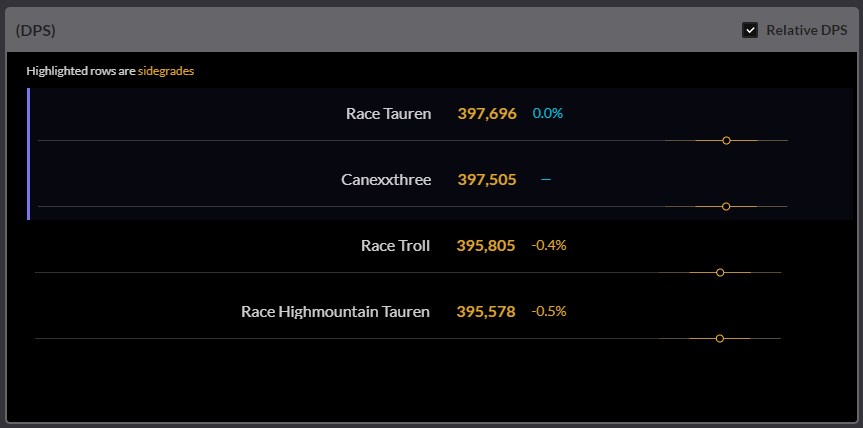The width and height of the screenshot is (863, 428).
Task: Click the 397,505 DPS value
Action: [487, 180]
